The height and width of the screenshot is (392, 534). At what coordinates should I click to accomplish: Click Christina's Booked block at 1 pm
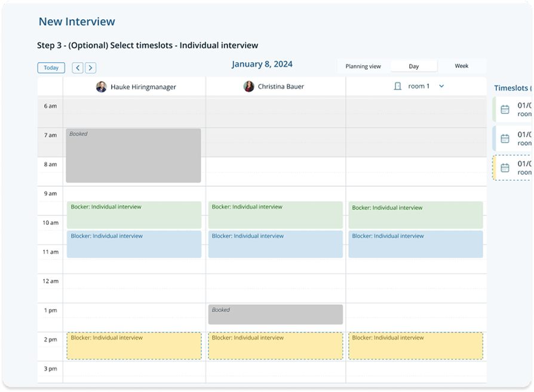(x=275, y=314)
